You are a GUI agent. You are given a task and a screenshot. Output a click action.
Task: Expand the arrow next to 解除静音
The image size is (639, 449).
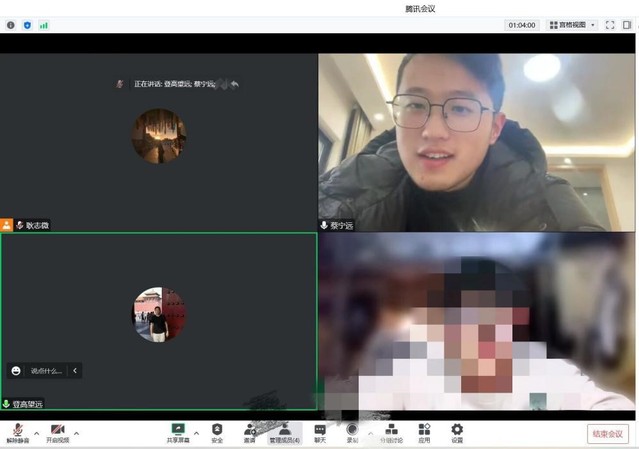(x=36, y=433)
